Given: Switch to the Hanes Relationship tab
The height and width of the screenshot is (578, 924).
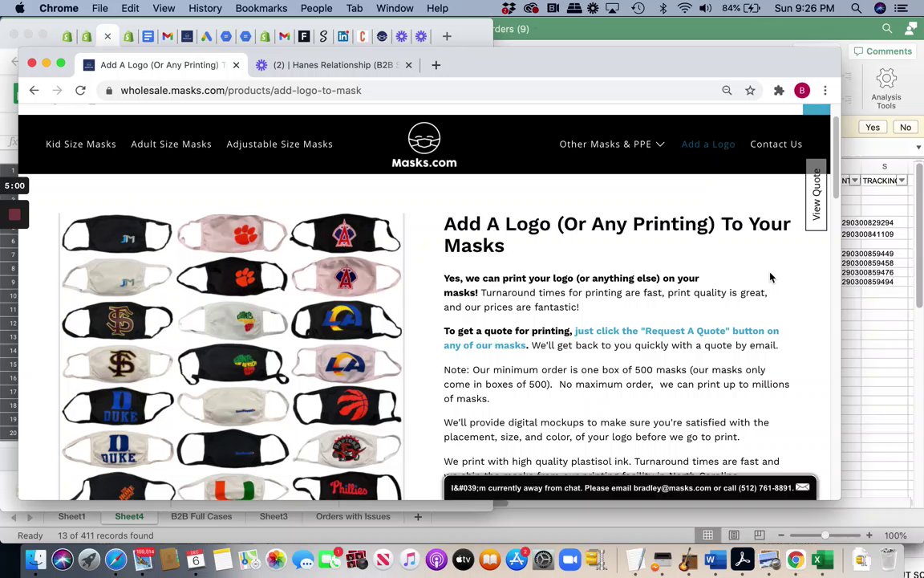Looking at the screenshot, I should pos(336,65).
